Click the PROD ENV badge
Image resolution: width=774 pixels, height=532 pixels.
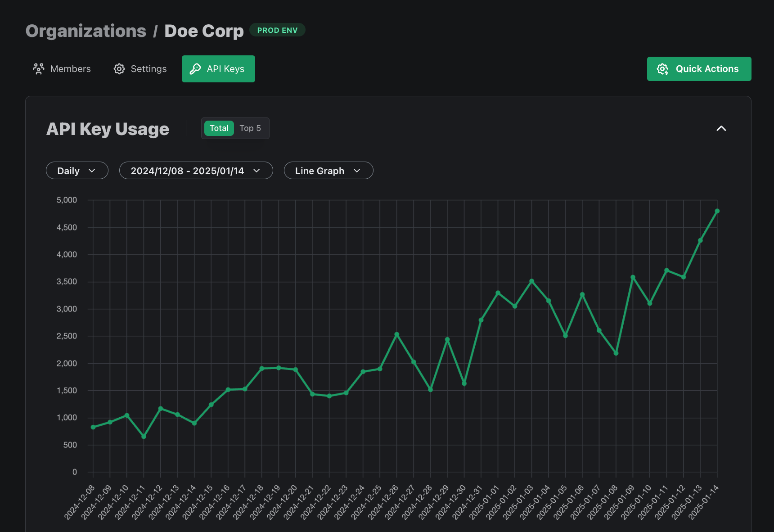277,30
